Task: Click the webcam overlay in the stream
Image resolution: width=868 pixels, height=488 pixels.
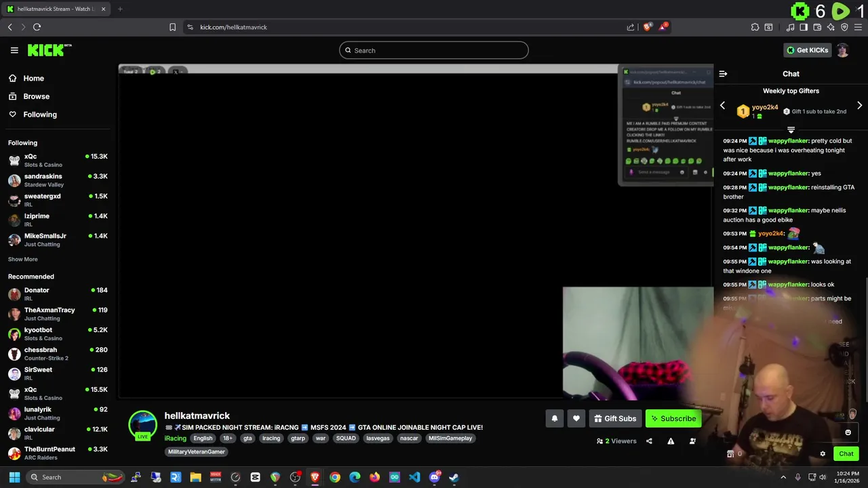Action: pos(637,342)
